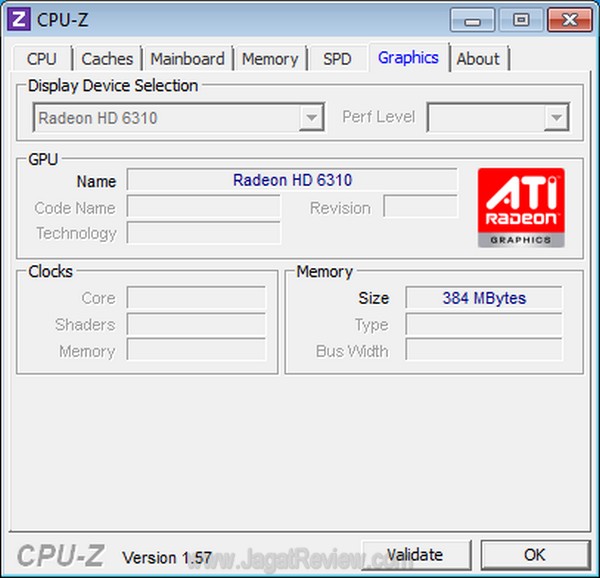Viewport: 600px width, 578px height.
Task: Select the Graphics tab
Action: [408, 57]
